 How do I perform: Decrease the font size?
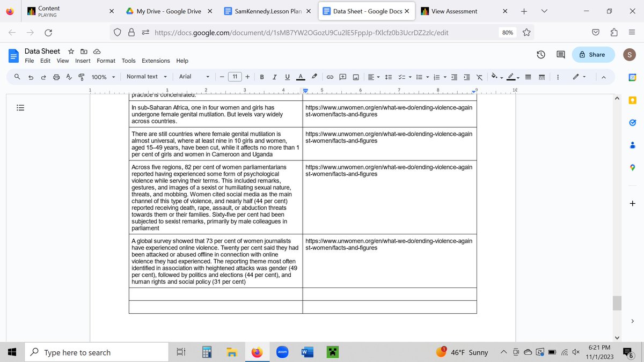coord(222,77)
